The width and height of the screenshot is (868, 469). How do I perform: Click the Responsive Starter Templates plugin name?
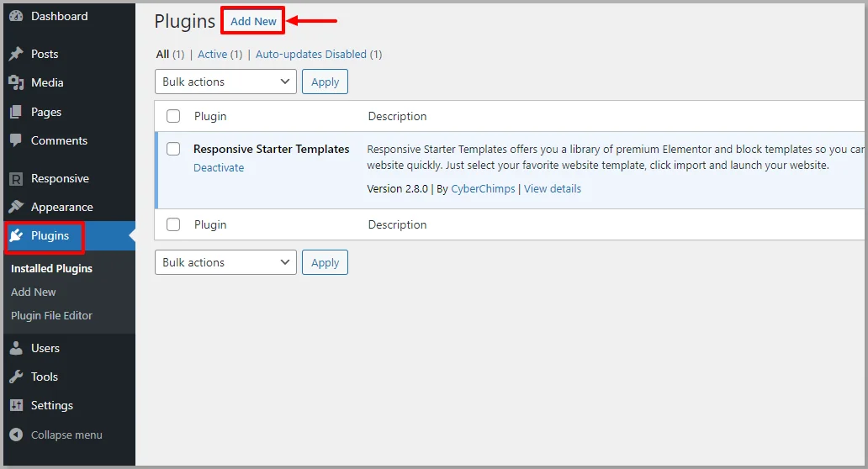click(x=271, y=149)
